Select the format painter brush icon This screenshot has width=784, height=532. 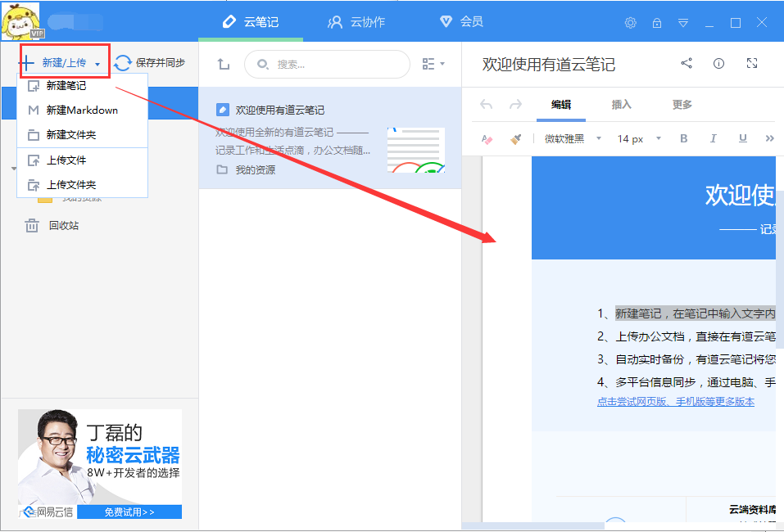tap(516, 138)
